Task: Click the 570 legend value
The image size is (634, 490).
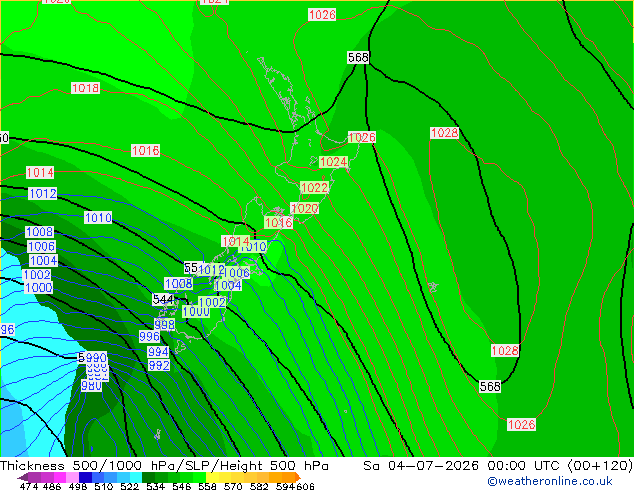Action: [x=233, y=486]
